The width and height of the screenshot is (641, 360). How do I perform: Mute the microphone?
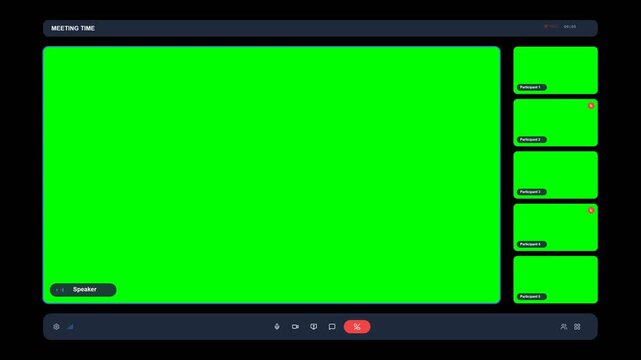coord(277,326)
